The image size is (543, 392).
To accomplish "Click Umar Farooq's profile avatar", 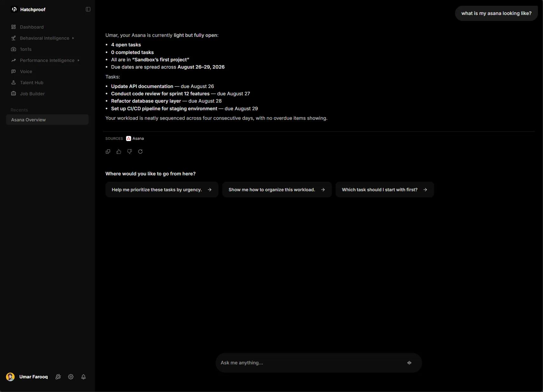I will pos(10,377).
